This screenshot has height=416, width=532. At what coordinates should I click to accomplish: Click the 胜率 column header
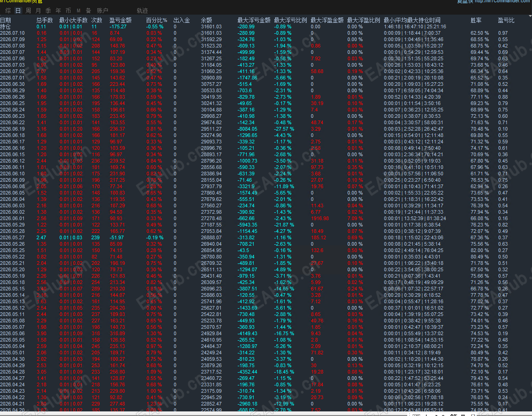tap(476, 21)
